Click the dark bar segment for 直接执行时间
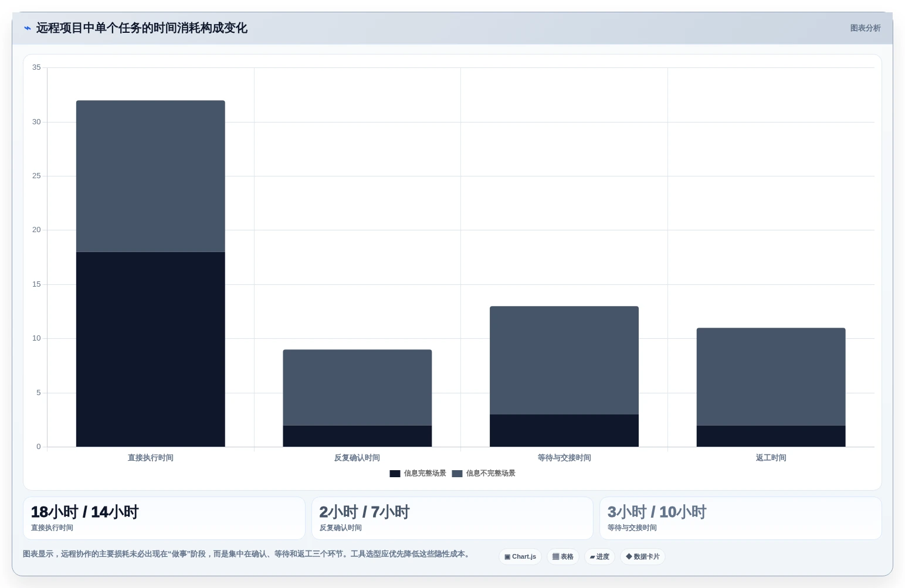Screen dimensions: 905x588 (151, 349)
